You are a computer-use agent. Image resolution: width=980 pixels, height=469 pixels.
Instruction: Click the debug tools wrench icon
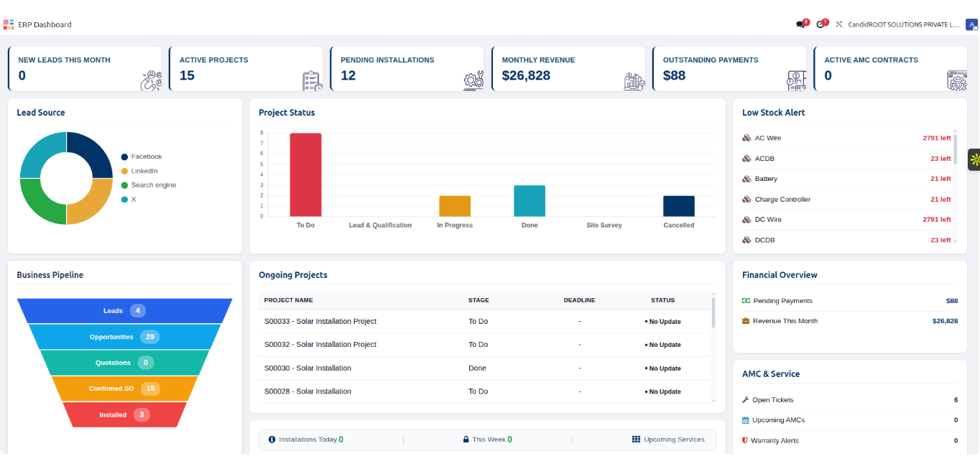[838, 24]
